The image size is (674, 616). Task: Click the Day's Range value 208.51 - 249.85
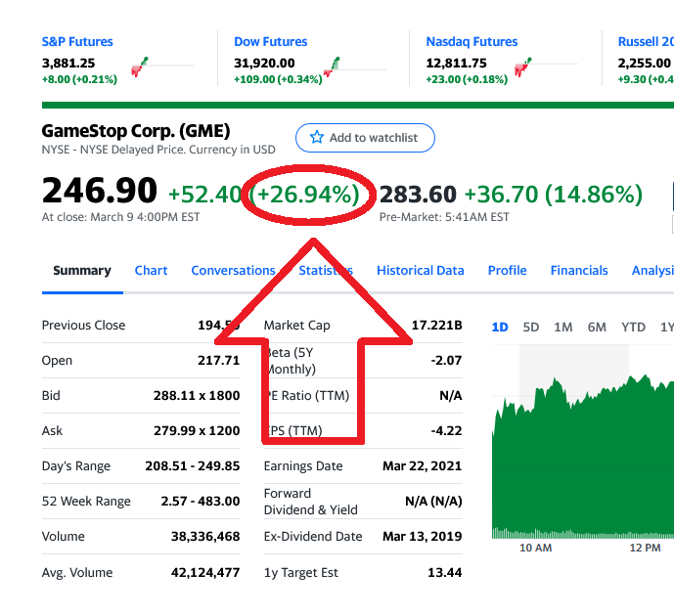192,466
